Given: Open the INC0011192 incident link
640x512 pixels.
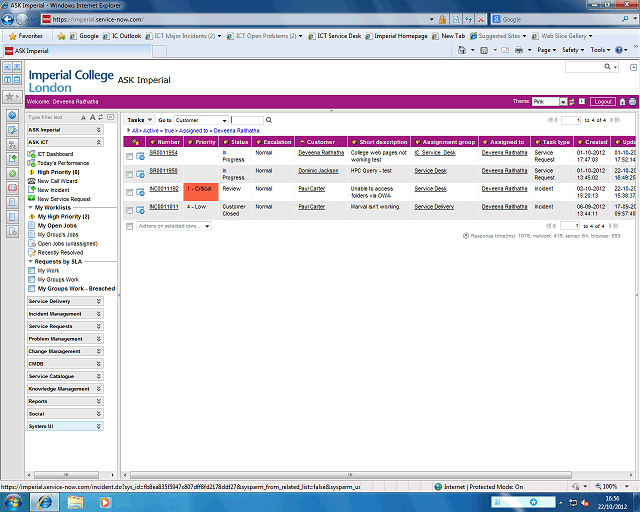Looking at the screenshot, I should coord(163,188).
